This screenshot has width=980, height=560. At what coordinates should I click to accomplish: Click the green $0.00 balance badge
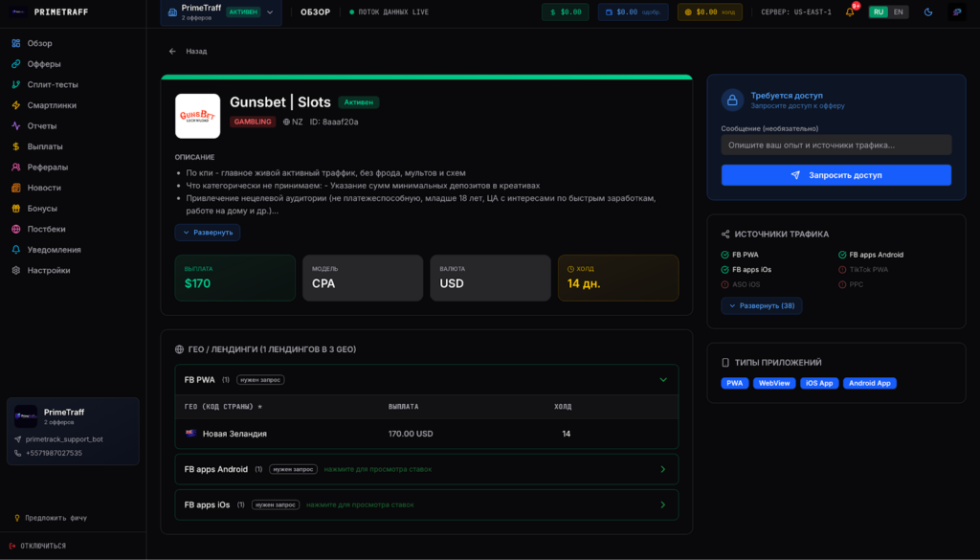click(565, 11)
